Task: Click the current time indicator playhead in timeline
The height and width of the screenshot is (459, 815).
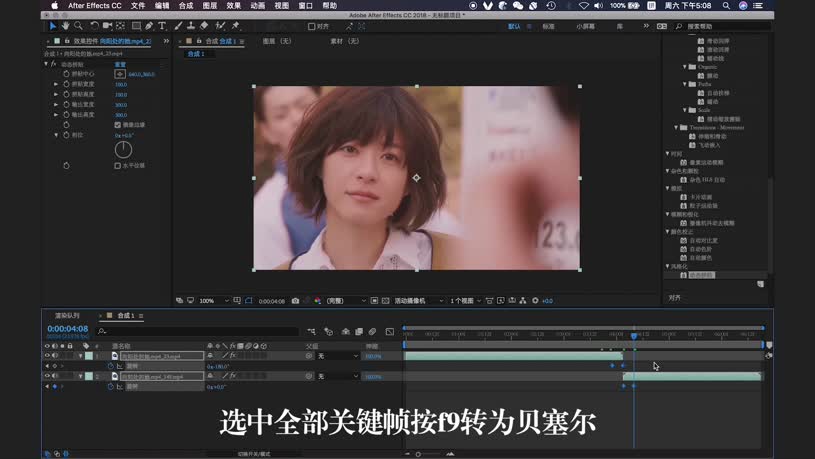Action: click(x=634, y=336)
